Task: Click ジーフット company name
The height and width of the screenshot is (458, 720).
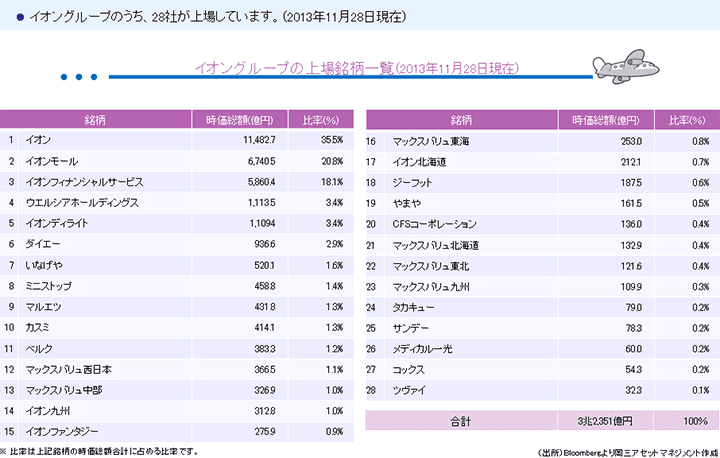Action: (412, 183)
